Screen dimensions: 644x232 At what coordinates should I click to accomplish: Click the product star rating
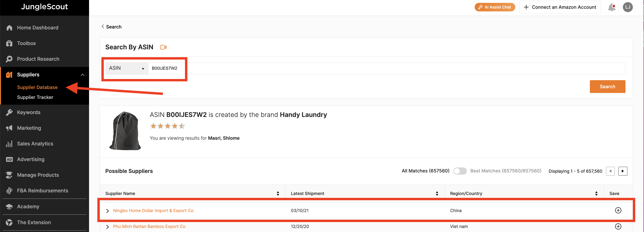(167, 126)
